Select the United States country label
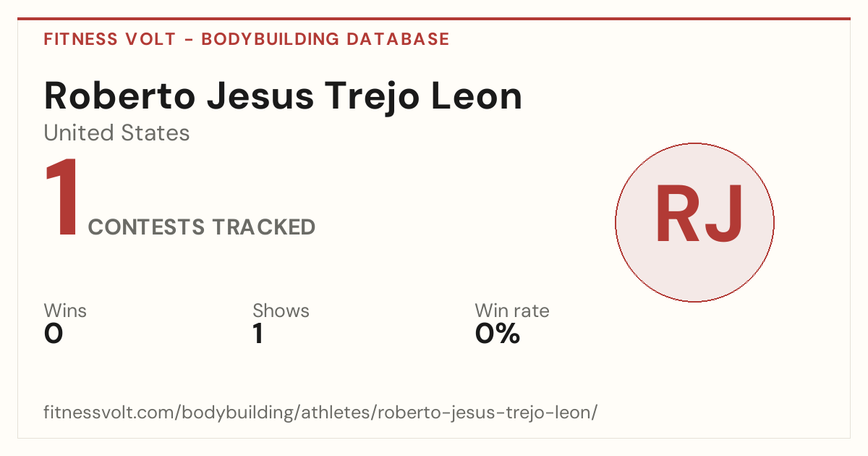868x456 pixels. pyautogui.click(x=117, y=133)
